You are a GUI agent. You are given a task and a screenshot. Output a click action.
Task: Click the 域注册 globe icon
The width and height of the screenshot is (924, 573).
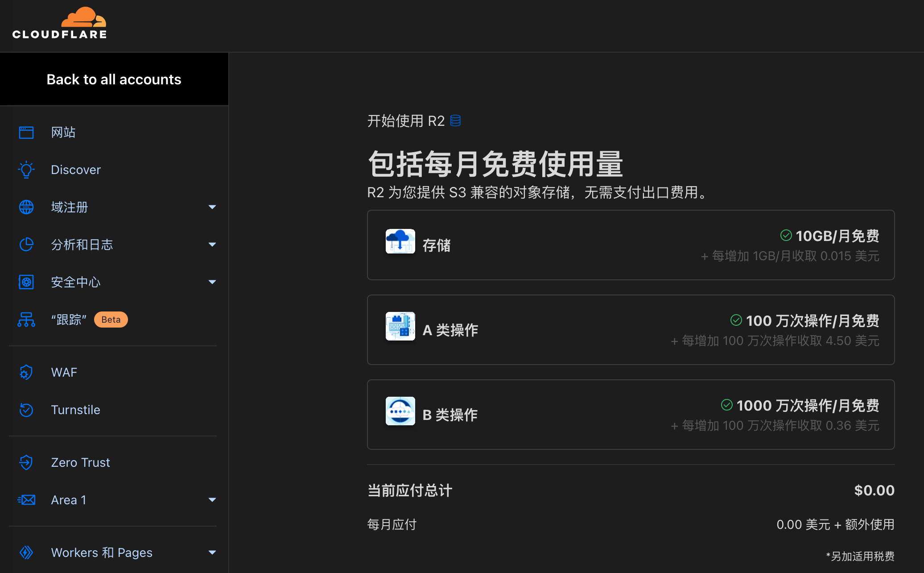coord(26,207)
